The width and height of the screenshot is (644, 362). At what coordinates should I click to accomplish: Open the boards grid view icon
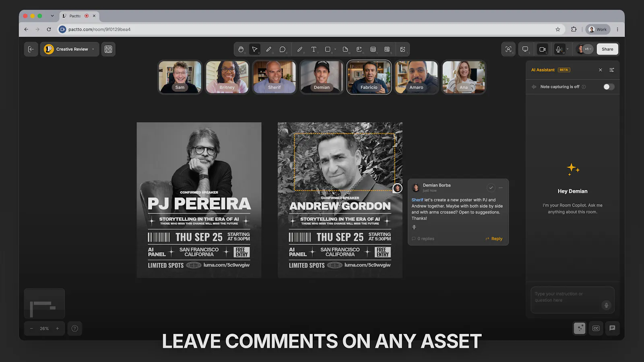pyautogui.click(x=108, y=49)
